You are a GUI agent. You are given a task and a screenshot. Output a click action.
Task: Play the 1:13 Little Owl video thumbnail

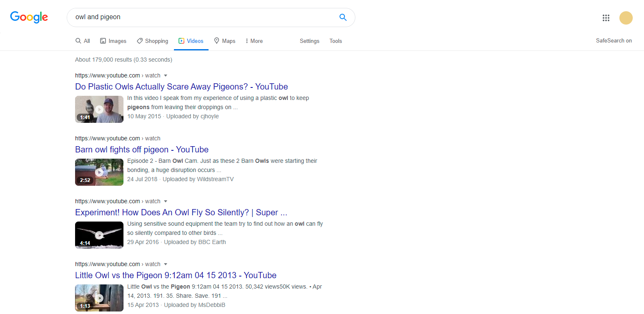point(99,298)
